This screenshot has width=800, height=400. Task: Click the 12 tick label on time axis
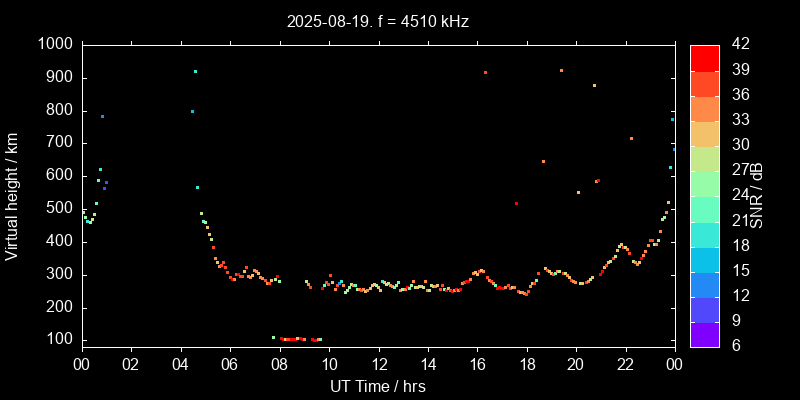(x=378, y=365)
